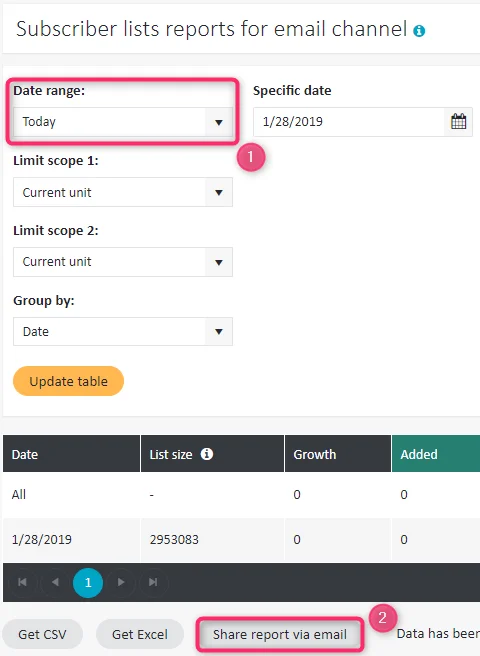Screen dimensions: 480x656
Task: Expand the Limit scope 2 dropdown
Action: pos(123,262)
